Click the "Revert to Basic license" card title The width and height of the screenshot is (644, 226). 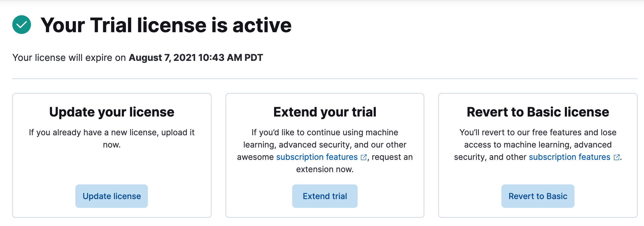538,112
